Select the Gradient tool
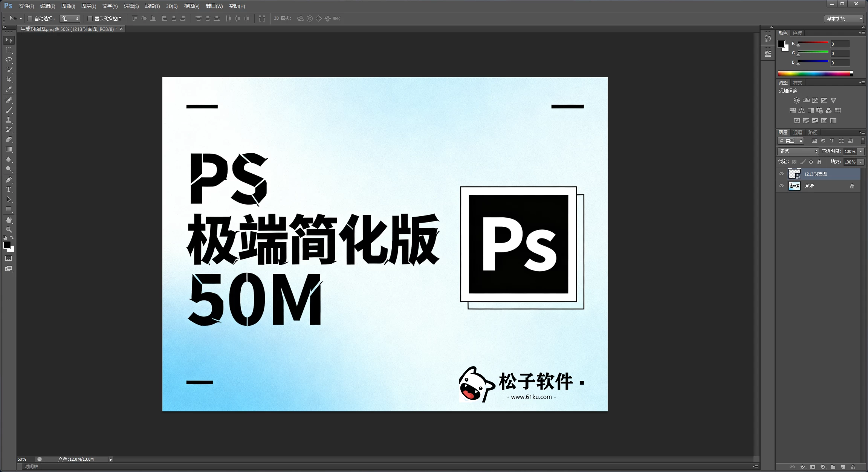 9,150
